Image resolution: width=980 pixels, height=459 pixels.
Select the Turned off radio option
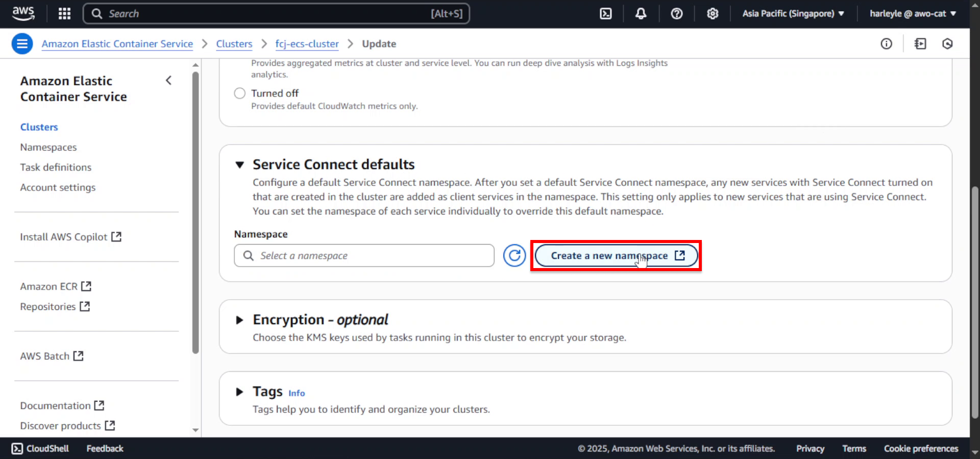click(239, 93)
